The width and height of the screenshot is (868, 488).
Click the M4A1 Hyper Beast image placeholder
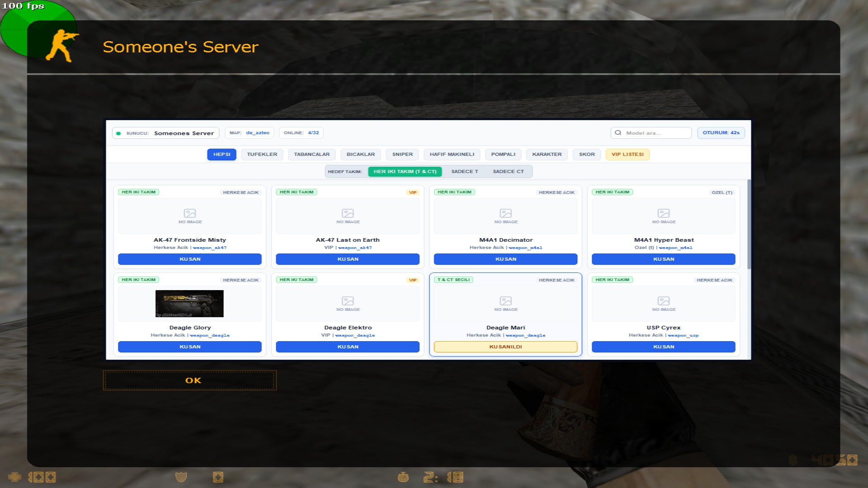(x=664, y=216)
